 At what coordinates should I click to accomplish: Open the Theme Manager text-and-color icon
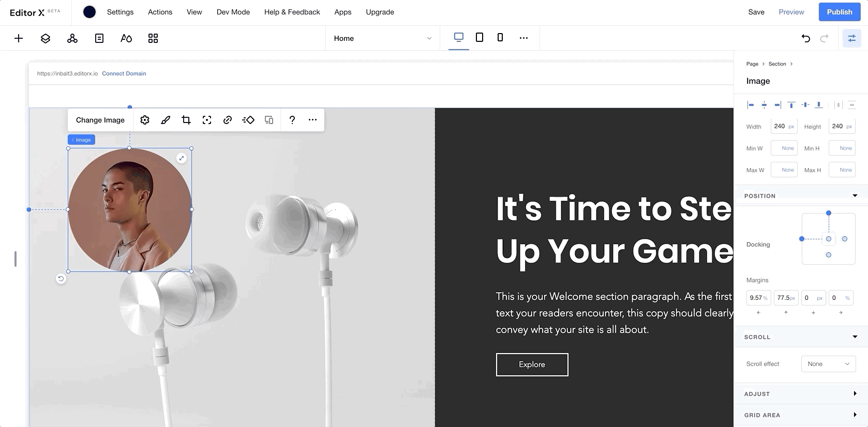coord(126,38)
